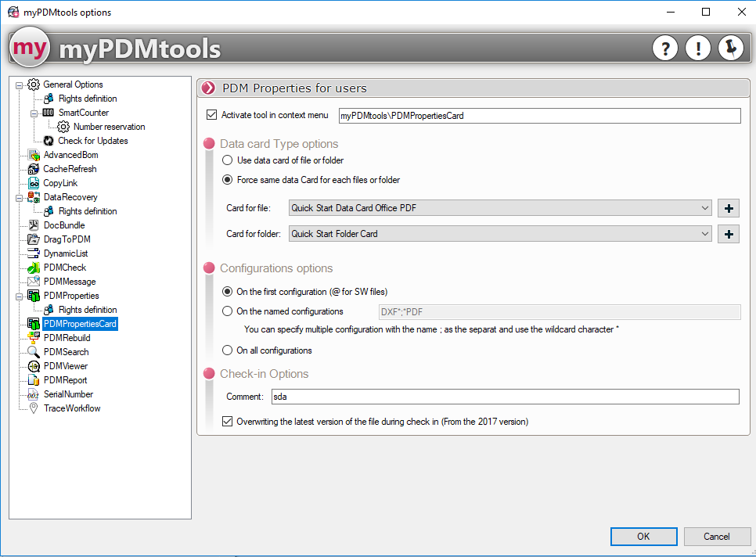Select PDMViewer in the tree

pyautogui.click(x=66, y=366)
